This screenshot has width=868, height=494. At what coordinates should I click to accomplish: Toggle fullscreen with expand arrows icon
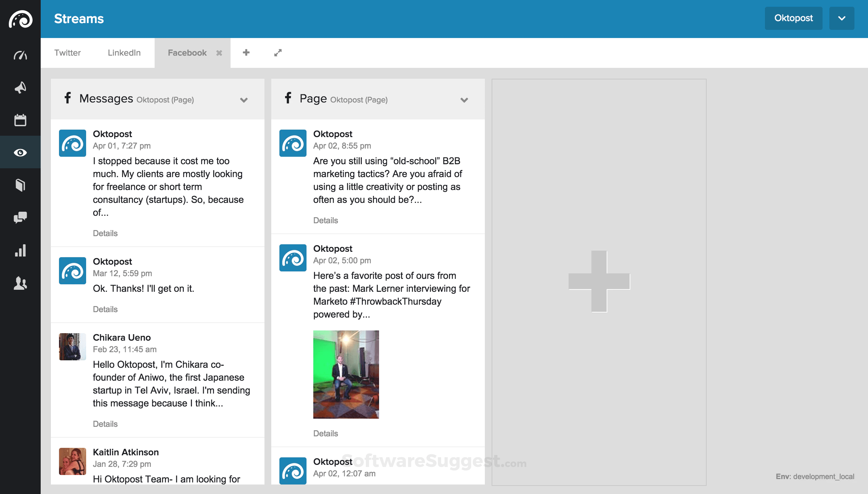[278, 53]
